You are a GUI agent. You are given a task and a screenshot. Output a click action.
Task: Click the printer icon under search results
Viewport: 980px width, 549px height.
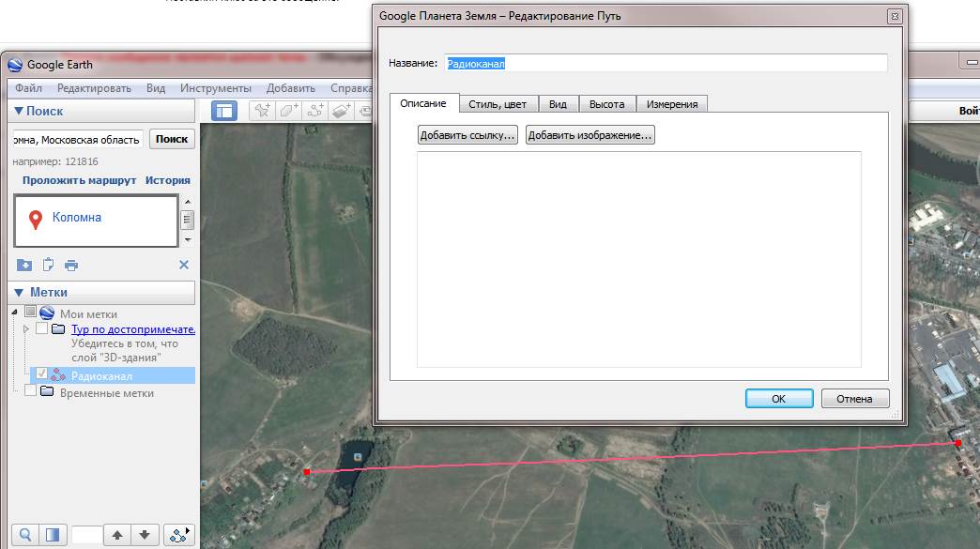[71, 265]
